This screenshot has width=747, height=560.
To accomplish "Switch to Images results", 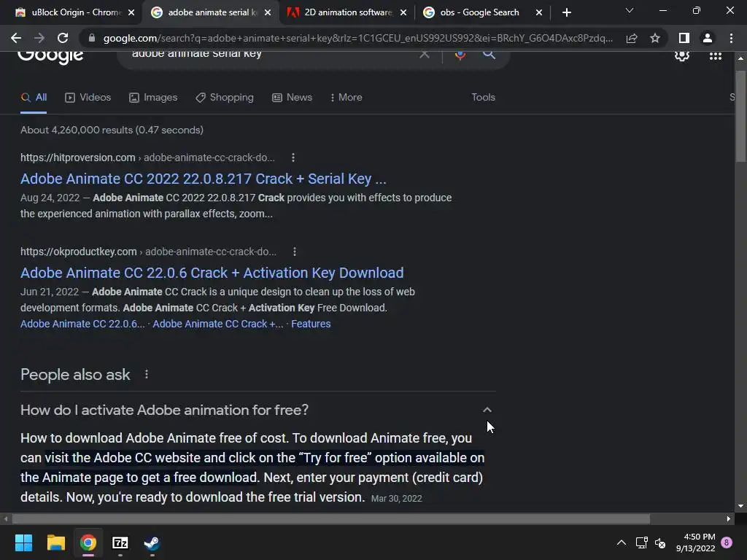I will click(153, 97).
